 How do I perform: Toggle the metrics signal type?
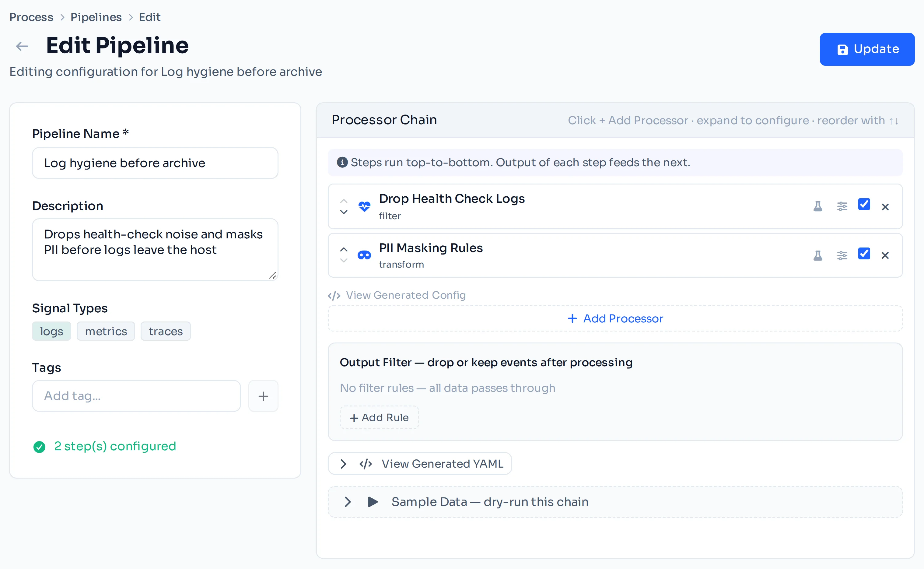[x=106, y=332]
